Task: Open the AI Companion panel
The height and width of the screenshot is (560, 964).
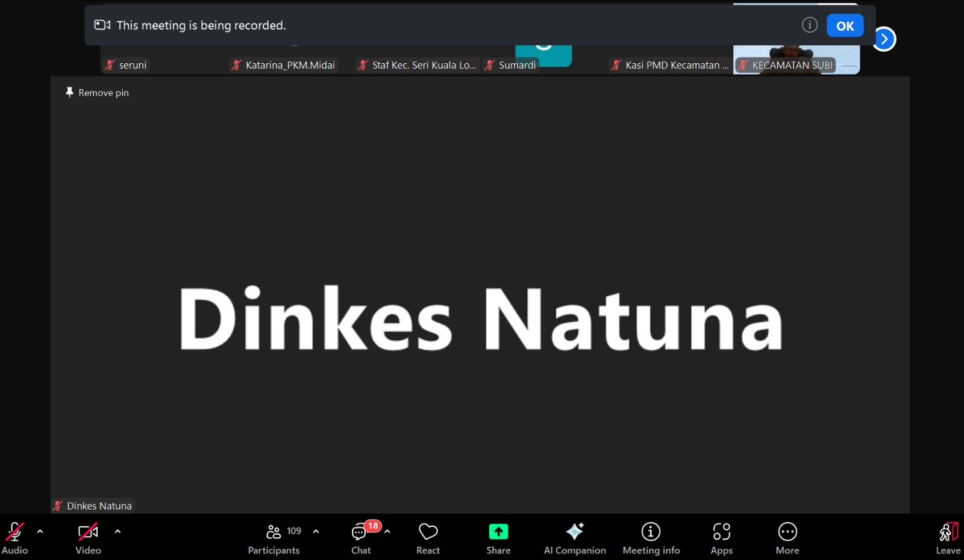Action: tap(574, 538)
